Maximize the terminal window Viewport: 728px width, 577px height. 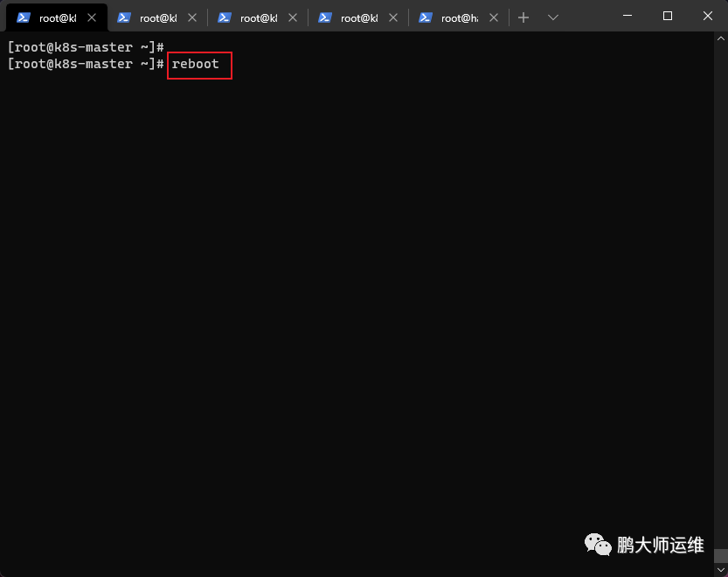(x=668, y=17)
